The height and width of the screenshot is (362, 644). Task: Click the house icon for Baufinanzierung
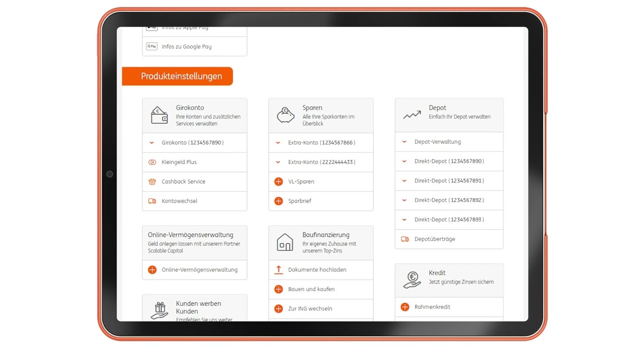(x=285, y=242)
